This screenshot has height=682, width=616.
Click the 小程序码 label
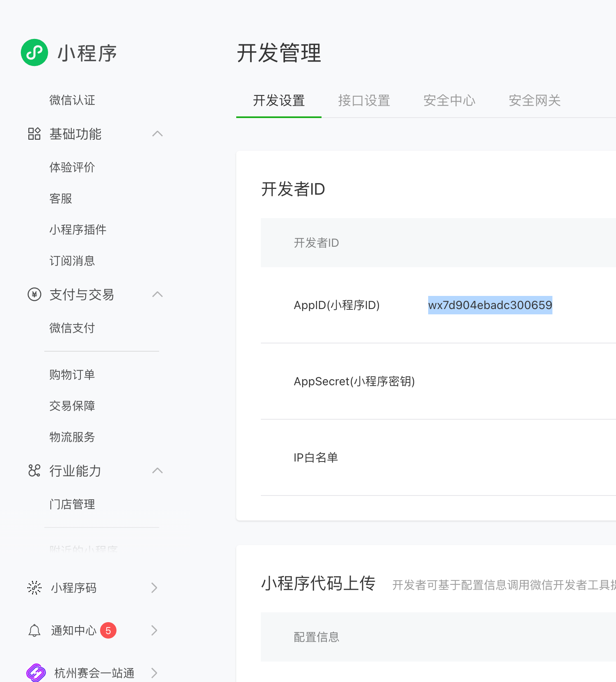tap(74, 588)
